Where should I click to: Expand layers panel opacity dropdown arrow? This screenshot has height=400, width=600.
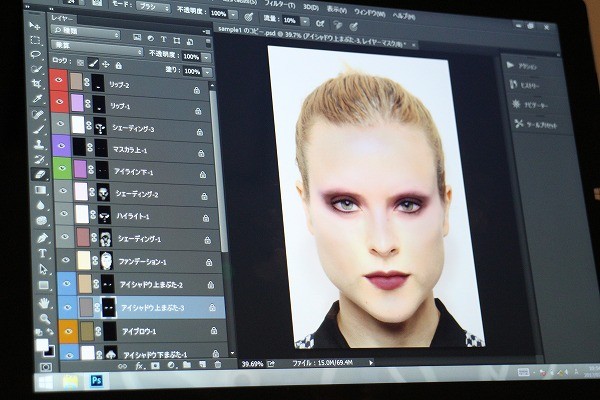(206, 57)
